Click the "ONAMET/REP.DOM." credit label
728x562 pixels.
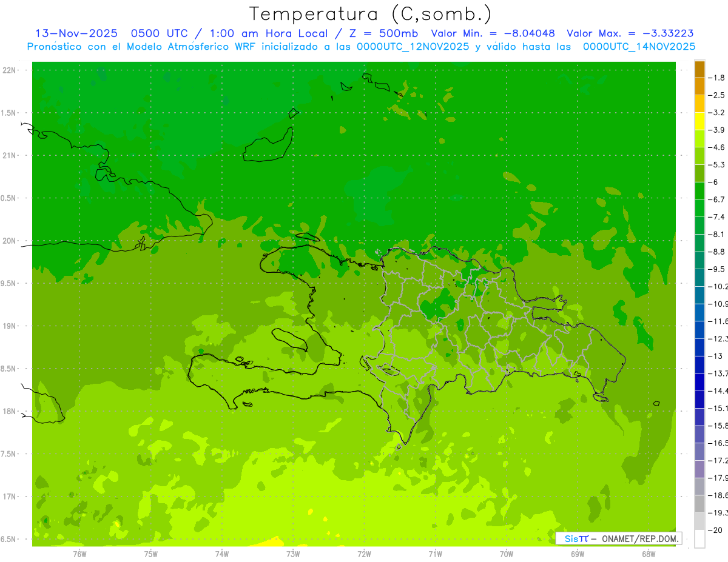pyautogui.click(x=640, y=538)
